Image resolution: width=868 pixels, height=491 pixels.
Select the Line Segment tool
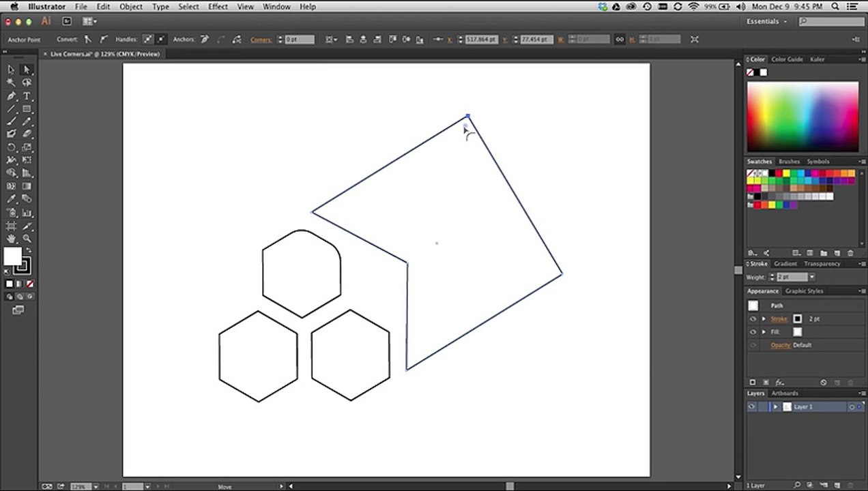(x=11, y=109)
